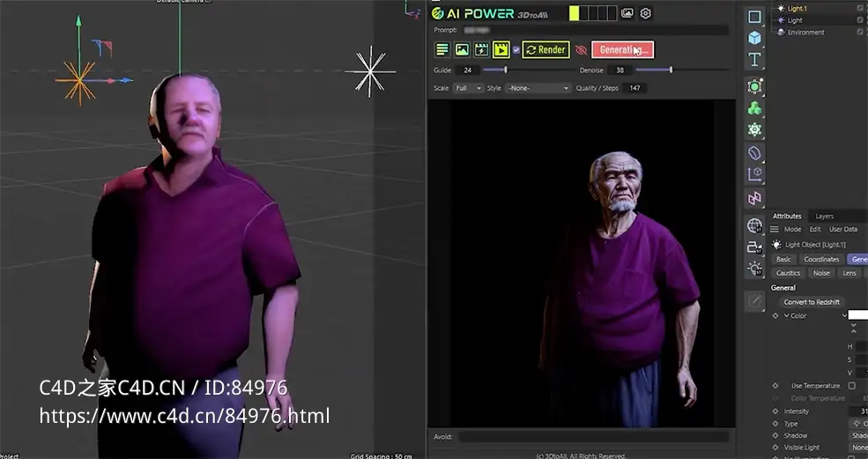Select the clapperboard lightning icon in AI Power
868x459 pixels.
pyautogui.click(x=481, y=50)
